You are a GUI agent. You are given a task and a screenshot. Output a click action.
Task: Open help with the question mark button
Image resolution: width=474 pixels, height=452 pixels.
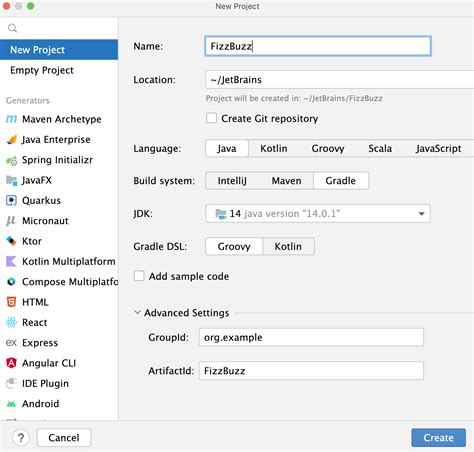21,438
